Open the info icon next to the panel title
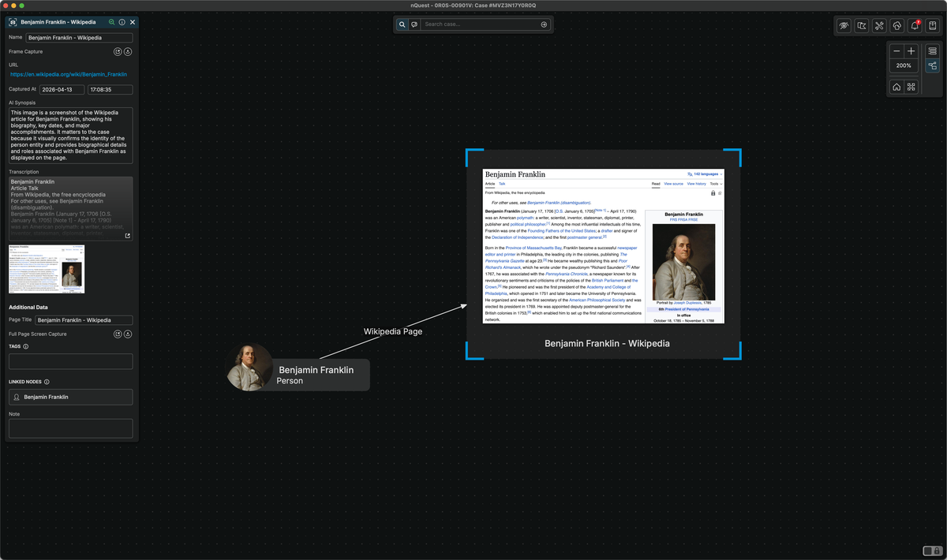947x560 pixels. coord(122,22)
